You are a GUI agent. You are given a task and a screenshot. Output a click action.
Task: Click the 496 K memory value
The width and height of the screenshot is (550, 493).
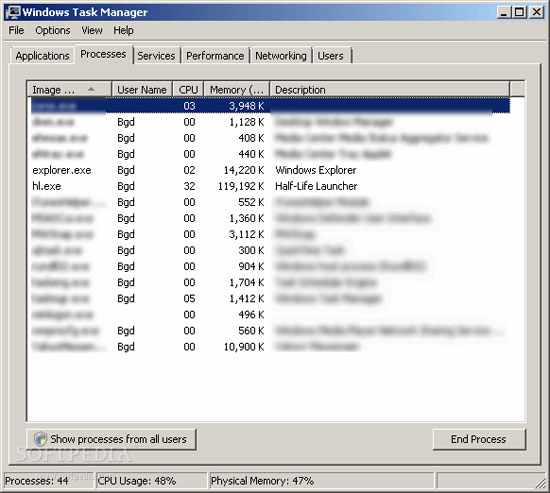tap(251, 314)
